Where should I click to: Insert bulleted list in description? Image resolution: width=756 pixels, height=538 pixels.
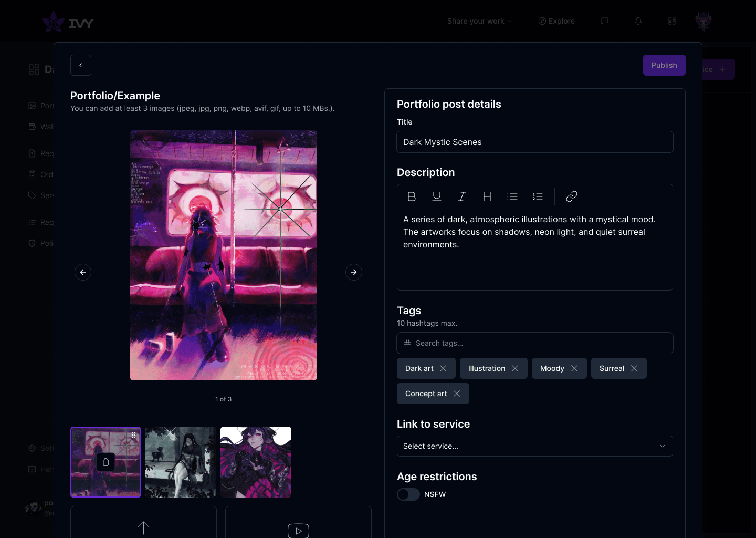[512, 196]
